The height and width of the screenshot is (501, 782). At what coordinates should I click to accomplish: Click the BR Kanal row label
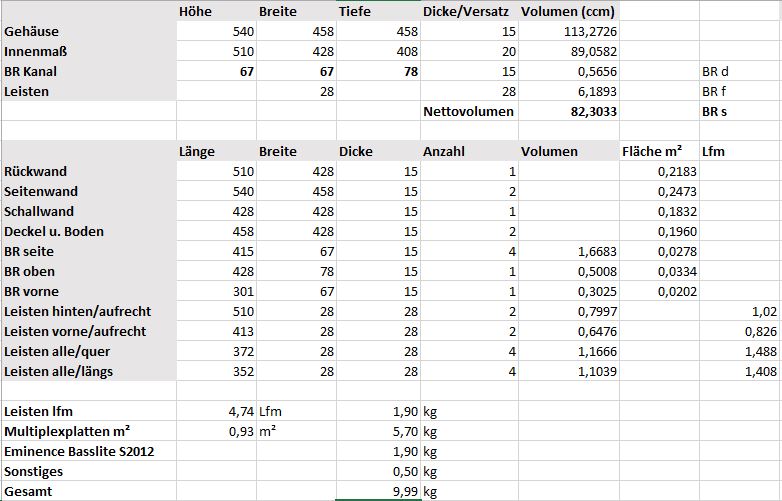(x=89, y=71)
